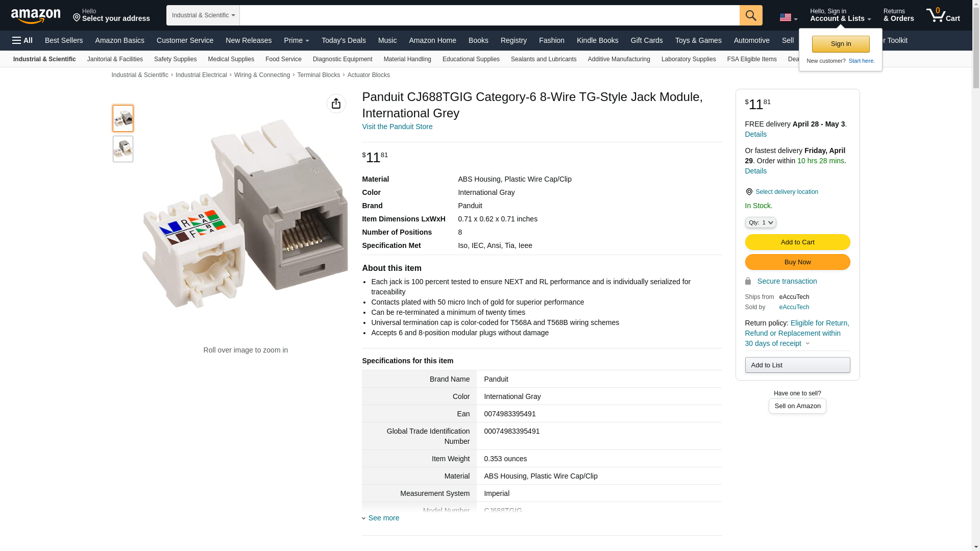
Task: Open the Qty quantity dropdown
Action: pos(761,222)
